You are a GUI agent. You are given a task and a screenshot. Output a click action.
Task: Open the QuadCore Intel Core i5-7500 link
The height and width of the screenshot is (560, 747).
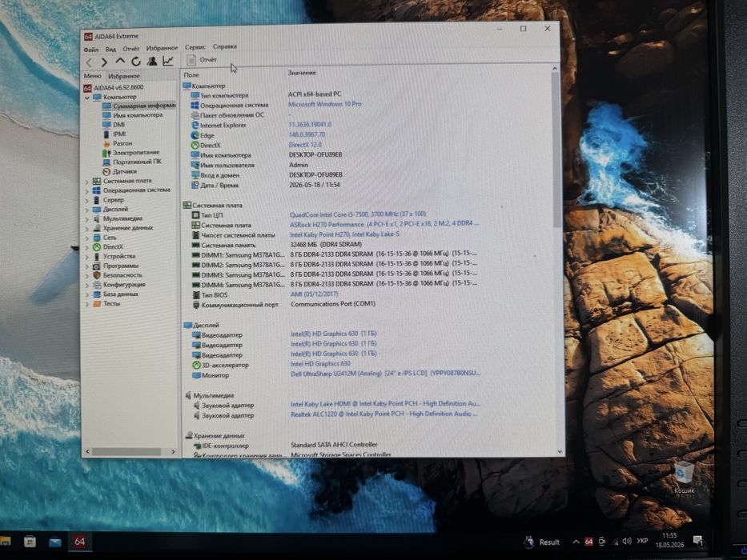[x=358, y=214]
